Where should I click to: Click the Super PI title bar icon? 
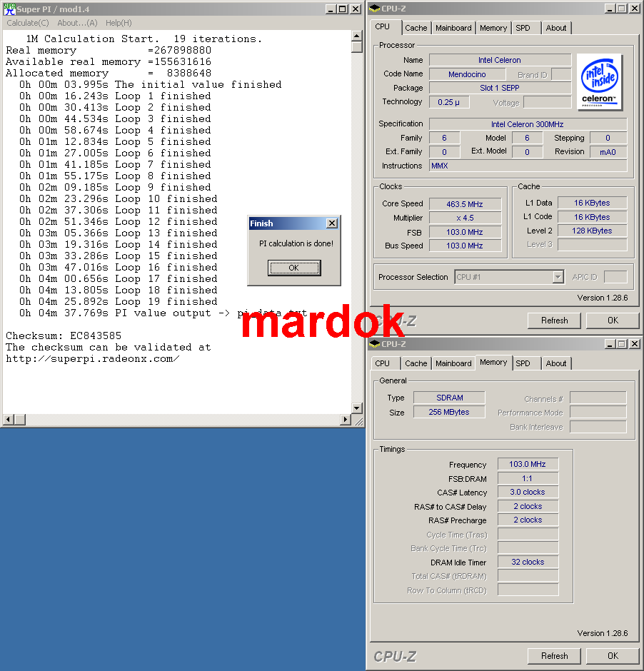point(9,9)
